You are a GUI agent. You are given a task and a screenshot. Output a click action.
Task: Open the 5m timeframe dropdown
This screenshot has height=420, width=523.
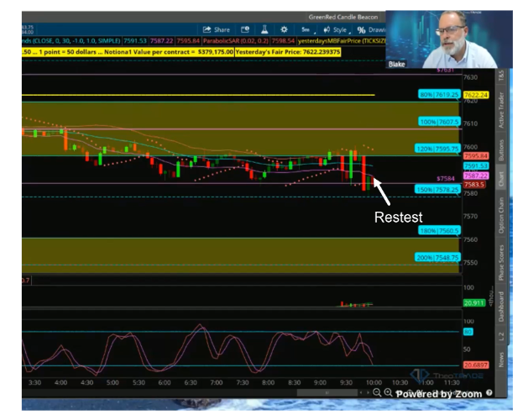[307, 29]
